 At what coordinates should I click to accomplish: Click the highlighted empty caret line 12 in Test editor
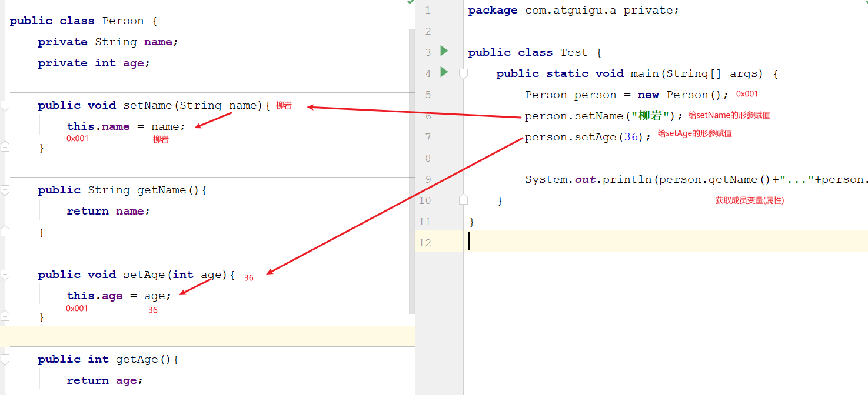click(x=665, y=241)
